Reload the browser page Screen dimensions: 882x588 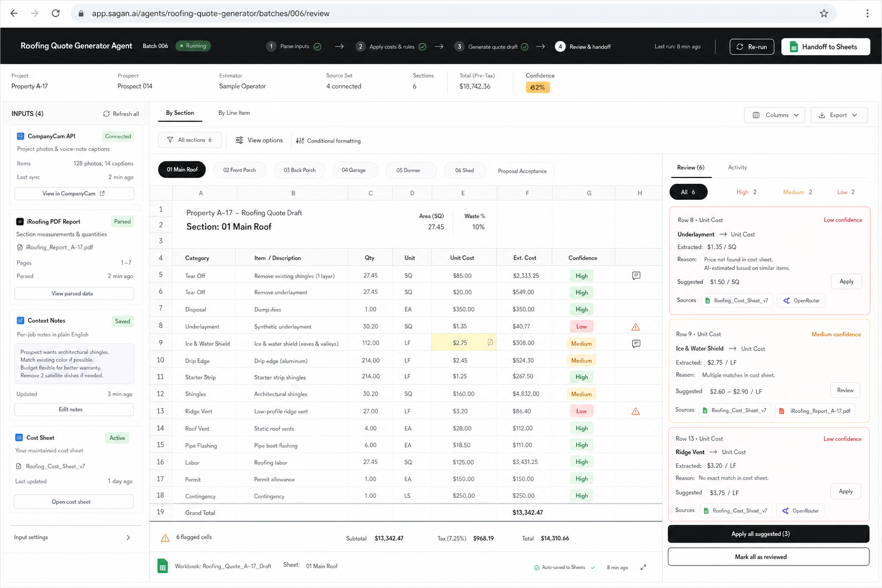click(x=56, y=13)
